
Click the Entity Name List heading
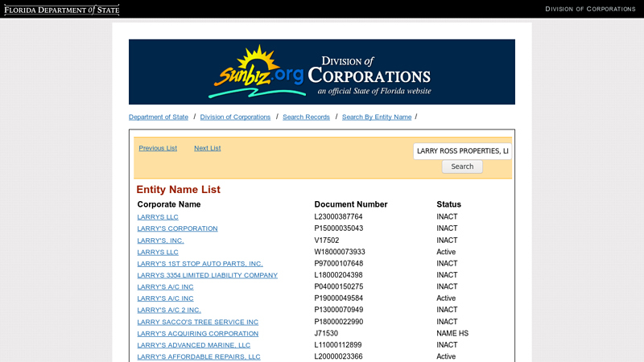[x=178, y=190]
